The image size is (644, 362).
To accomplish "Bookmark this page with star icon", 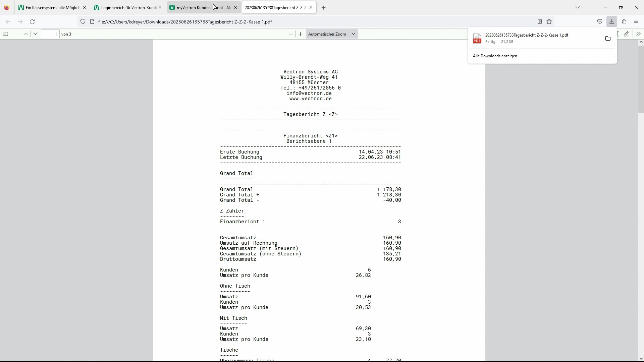I will (549, 21).
